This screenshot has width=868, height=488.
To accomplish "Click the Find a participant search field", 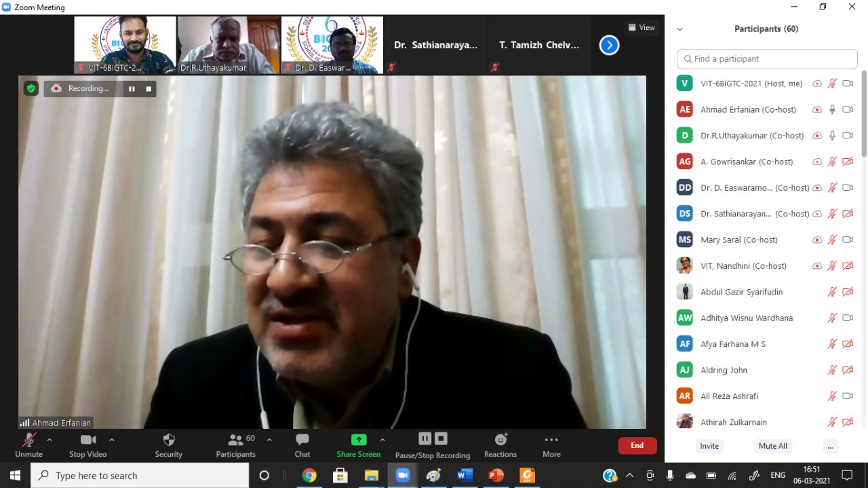I will click(x=767, y=59).
